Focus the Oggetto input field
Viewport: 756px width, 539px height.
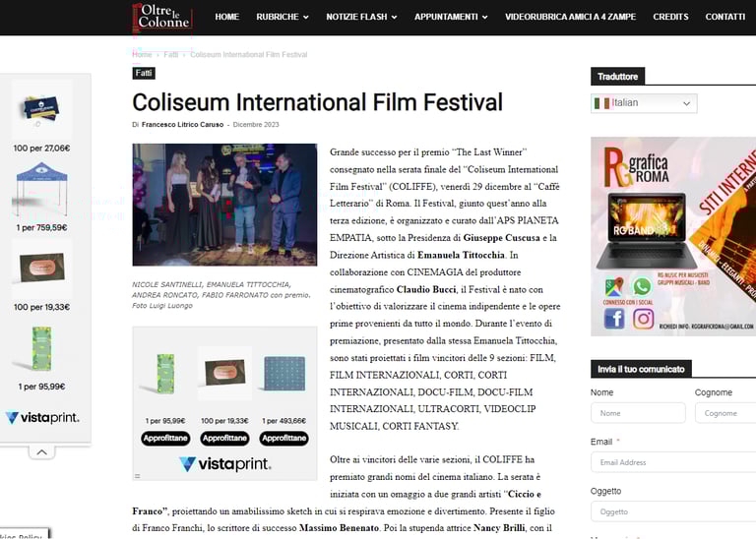673,511
